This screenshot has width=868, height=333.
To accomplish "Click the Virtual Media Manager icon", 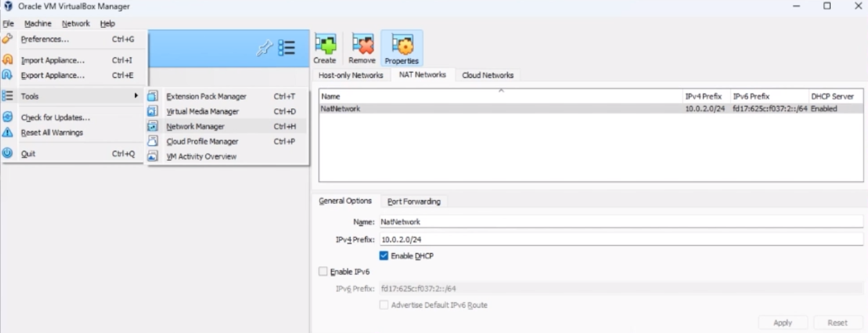I will pos(154,111).
